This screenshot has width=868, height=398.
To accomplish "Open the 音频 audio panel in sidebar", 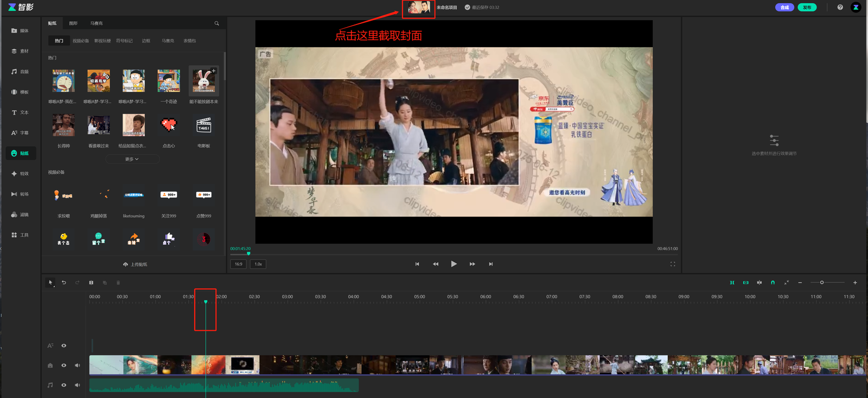I will click(x=20, y=72).
